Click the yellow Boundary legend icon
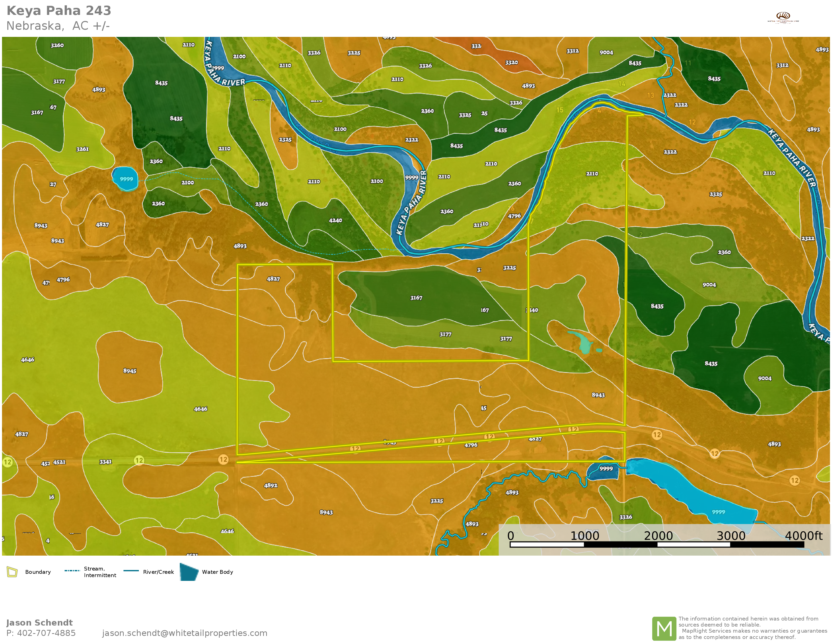 click(12, 572)
